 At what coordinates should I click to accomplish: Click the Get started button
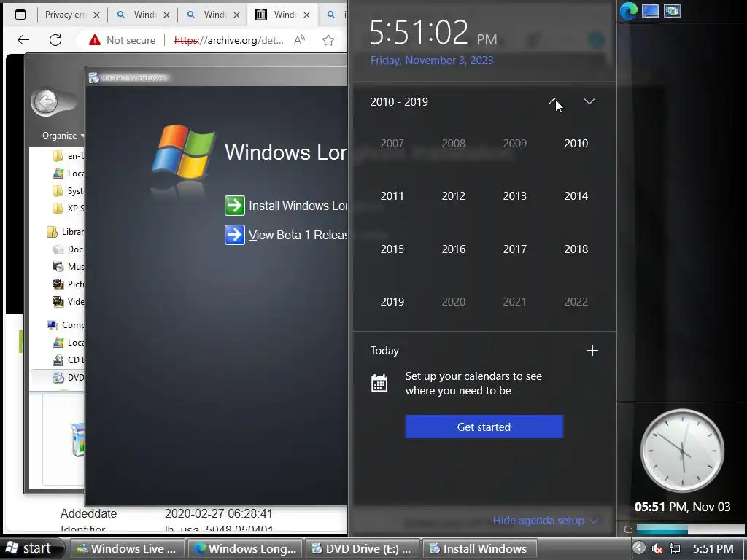click(x=484, y=427)
